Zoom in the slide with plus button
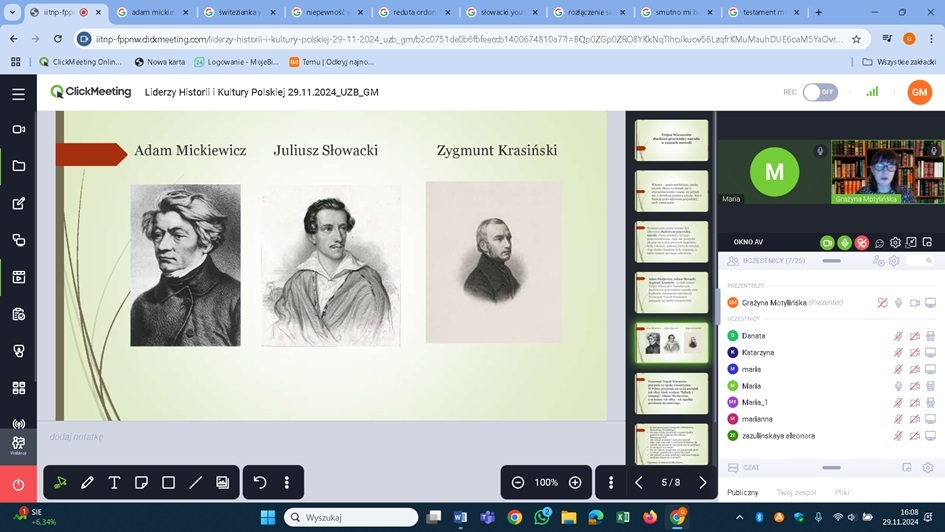This screenshot has height=532, width=945. [575, 483]
